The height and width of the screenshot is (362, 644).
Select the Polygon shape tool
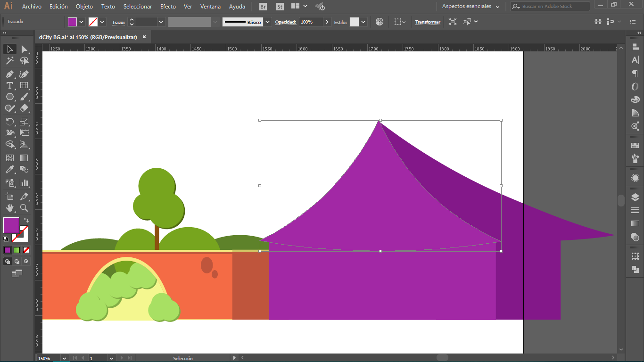tap(10, 97)
